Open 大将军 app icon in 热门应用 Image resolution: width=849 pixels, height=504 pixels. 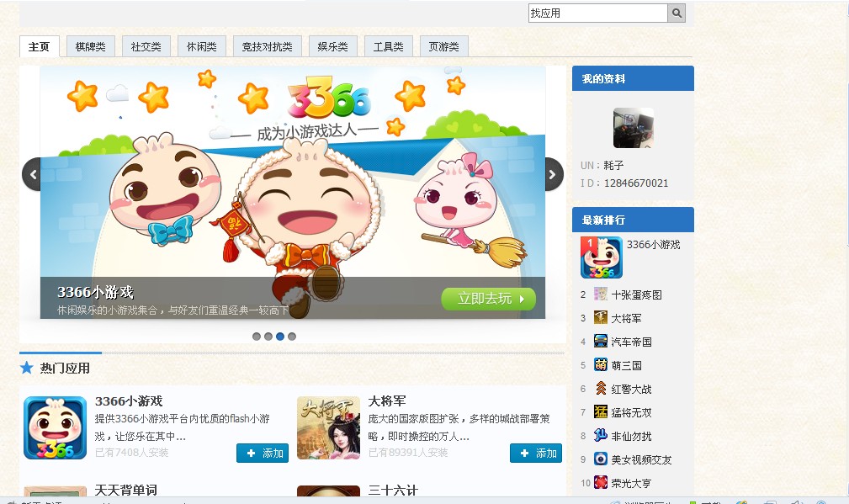[329, 427]
